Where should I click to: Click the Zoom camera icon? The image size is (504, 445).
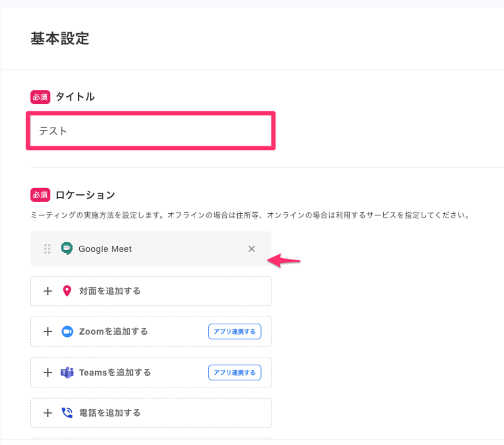point(67,332)
